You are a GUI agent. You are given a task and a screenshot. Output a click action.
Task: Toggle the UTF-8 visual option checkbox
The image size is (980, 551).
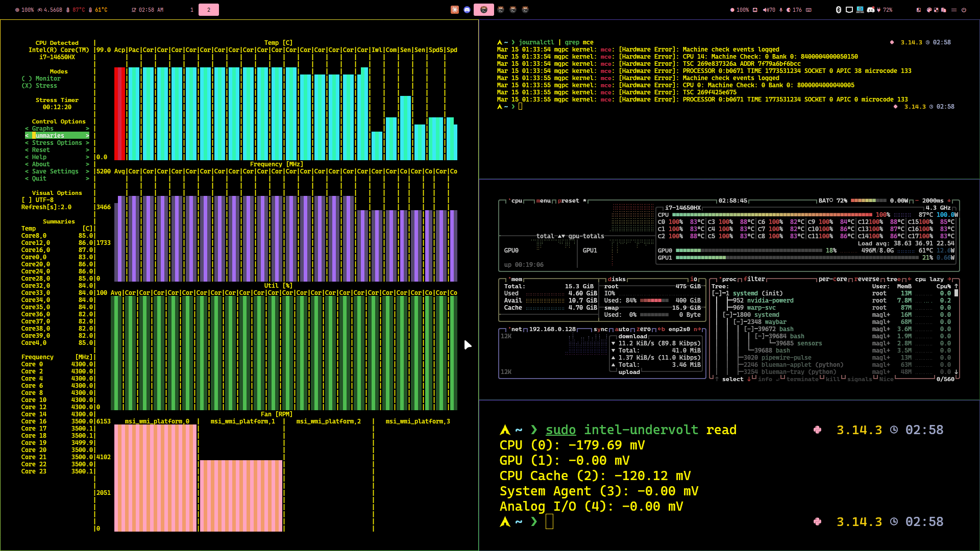tap(27, 200)
